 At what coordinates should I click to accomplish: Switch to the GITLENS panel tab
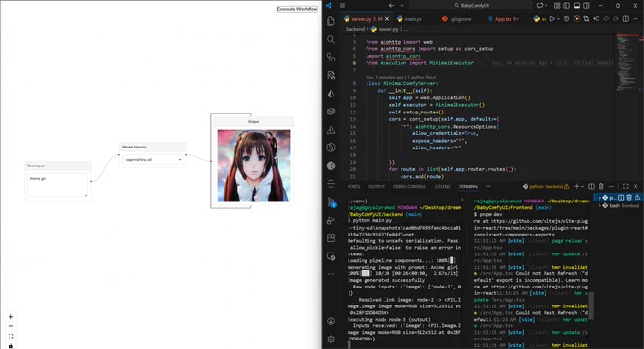click(x=442, y=187)
